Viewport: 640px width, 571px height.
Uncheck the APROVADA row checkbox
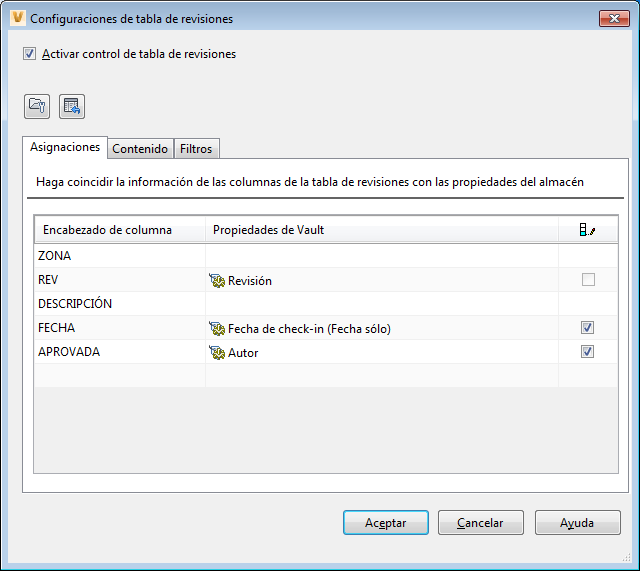click(x=588, y=352)
